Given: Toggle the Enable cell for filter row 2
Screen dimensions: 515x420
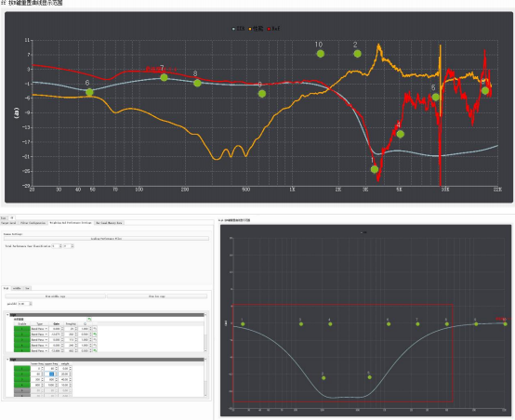Looking at the screenshot, I should [x=22, y=335].
